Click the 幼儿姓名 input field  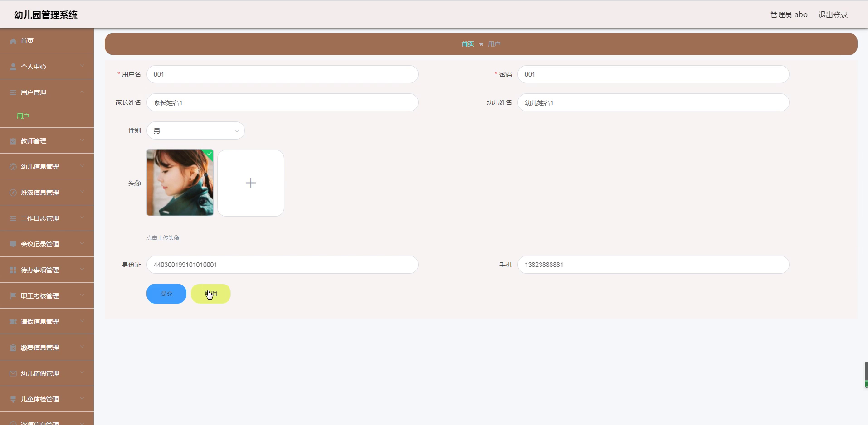653,103
